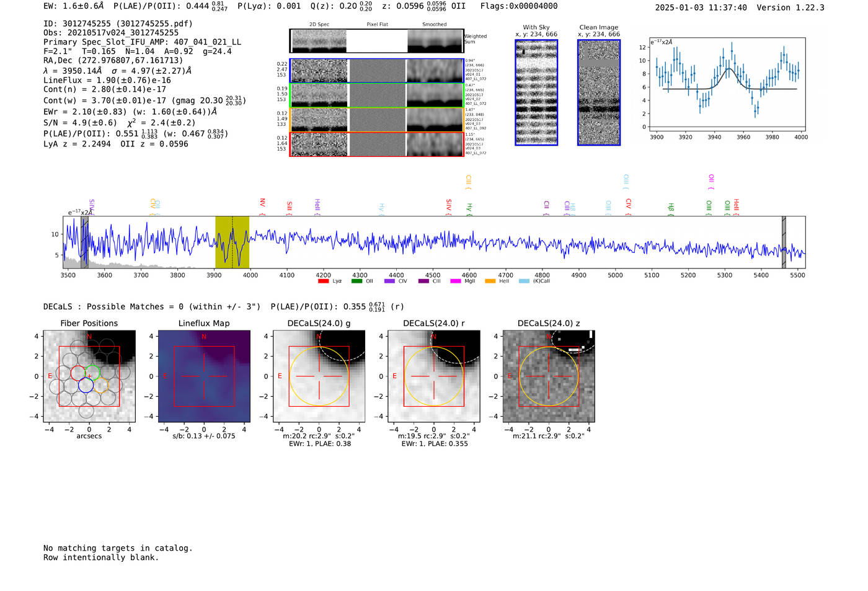The width and height of the screenshot is (868, 591).
Task: Select the blue-bordered fiber 2D spectrum row
Action: click(x=377, y=71)
